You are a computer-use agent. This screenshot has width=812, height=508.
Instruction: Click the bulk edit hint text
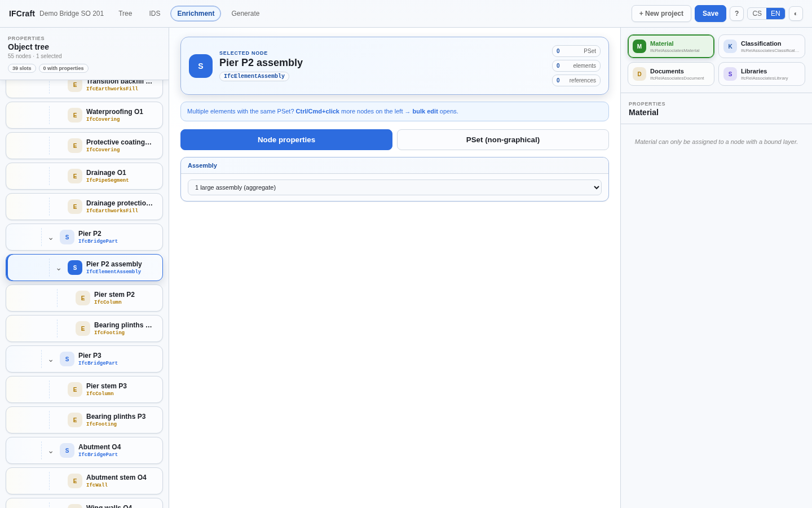pyautogui.click(x=425, y=111)
